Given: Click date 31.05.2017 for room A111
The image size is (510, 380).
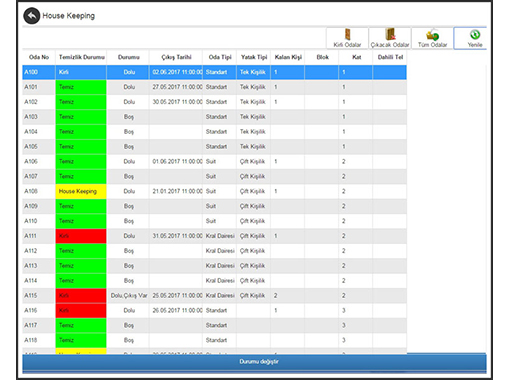Looking at the screenshot, I should (x=177, y=236).
